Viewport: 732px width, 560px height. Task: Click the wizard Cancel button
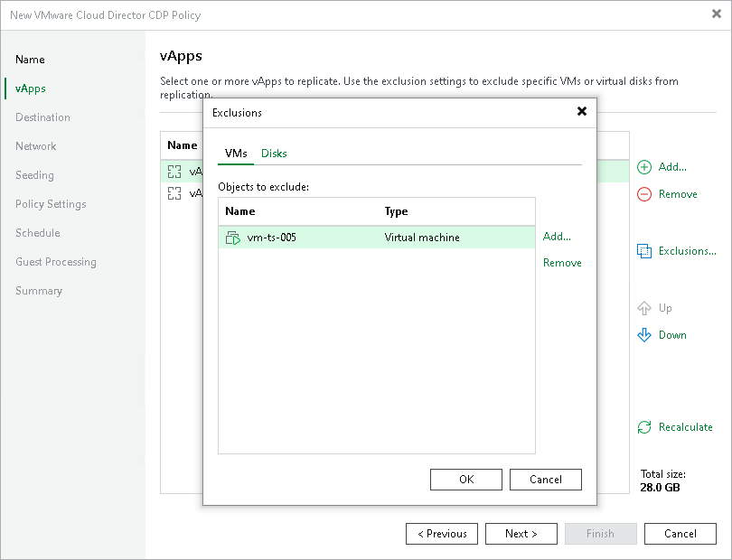pos(680,534)
